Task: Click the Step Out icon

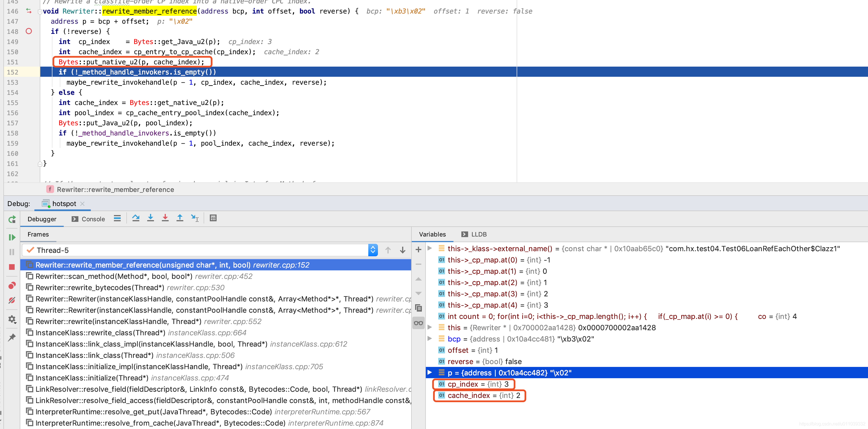Action: click(180, 218)
